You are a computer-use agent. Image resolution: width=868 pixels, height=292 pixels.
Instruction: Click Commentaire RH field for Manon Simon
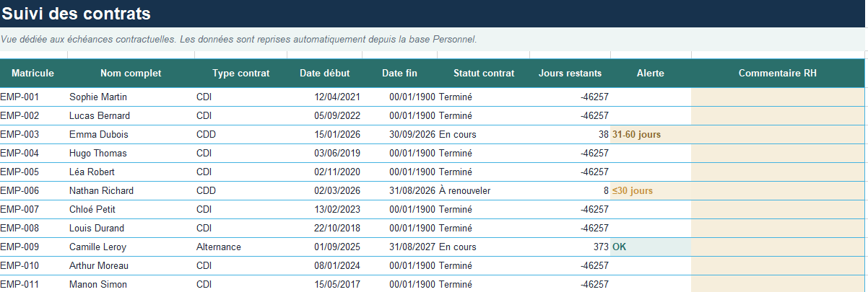click(x=778, y=284)
